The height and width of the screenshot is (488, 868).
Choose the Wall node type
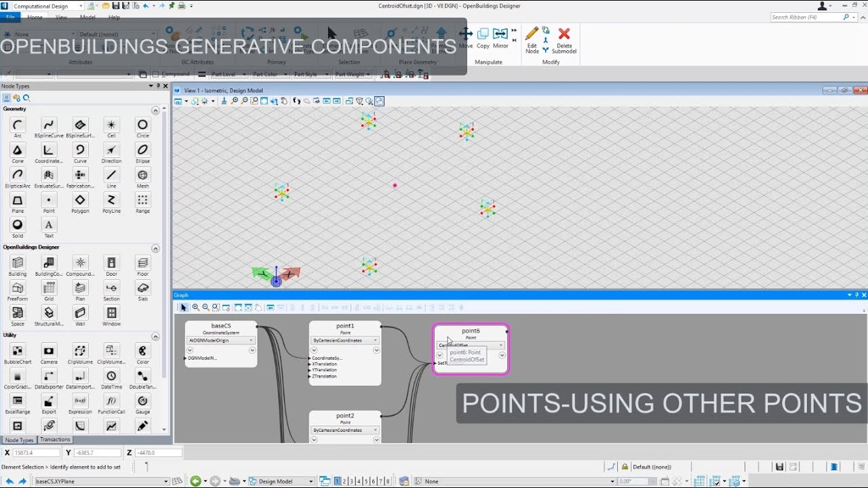point(80,316)
